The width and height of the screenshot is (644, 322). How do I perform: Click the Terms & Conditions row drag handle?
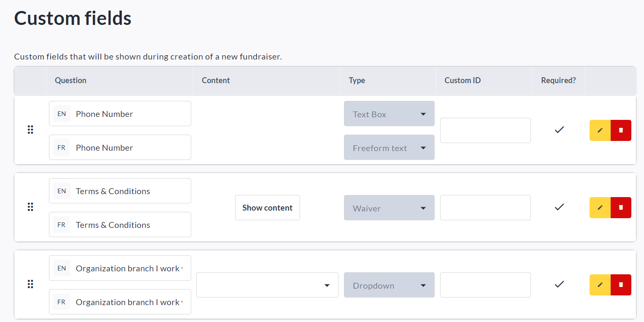[x=30, y=207]
